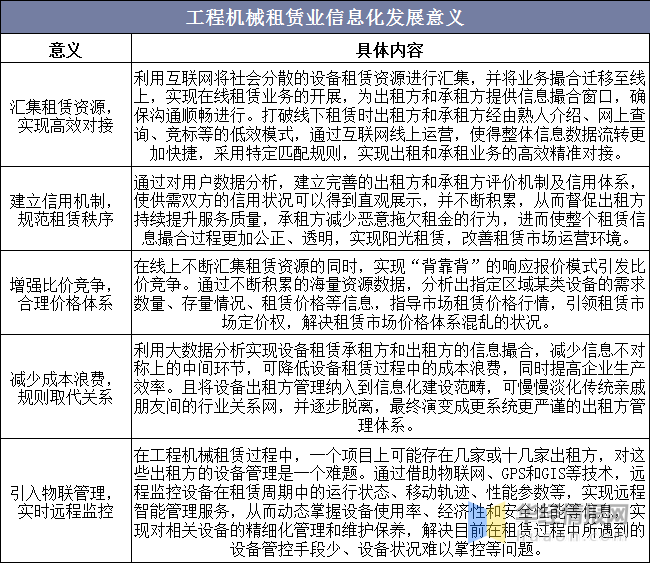Select the cell 汇集租赁资源,实现高效对接
The height and width of the screenshot is (564, 651).
pos(66,116)
